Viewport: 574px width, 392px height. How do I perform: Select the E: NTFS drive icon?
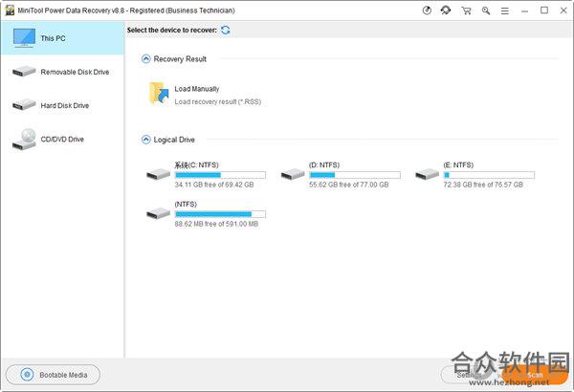coord(427,174)
